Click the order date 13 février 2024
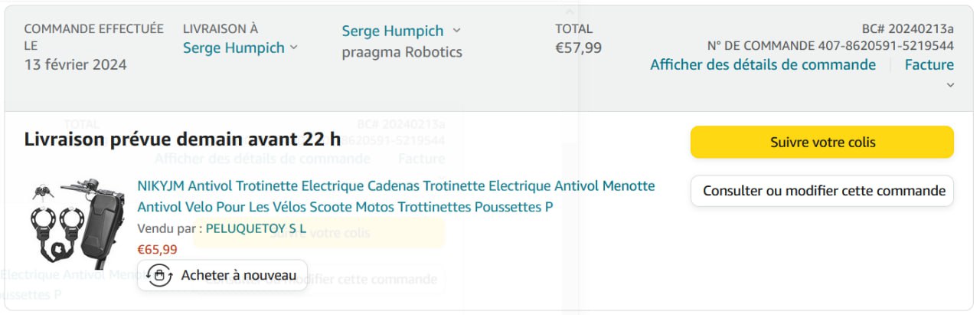 click(x=75, y=64)
